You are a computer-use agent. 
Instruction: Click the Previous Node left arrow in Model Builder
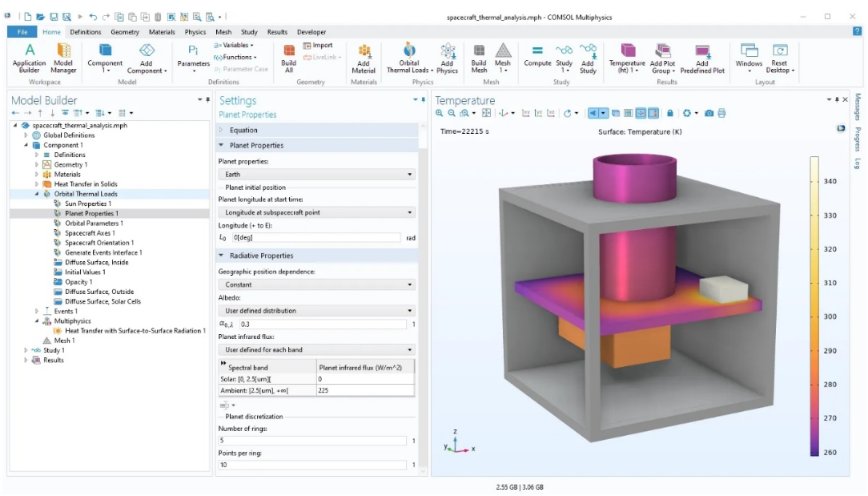click(x=15, y=113)
